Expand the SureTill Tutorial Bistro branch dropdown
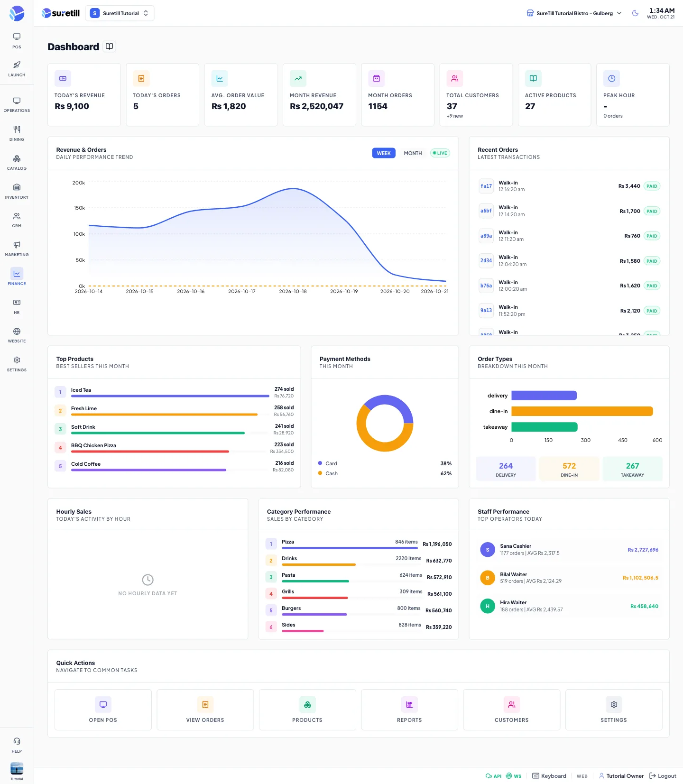Screen dimensions: 683x784 pyautogui.click(x=574, y=13)
